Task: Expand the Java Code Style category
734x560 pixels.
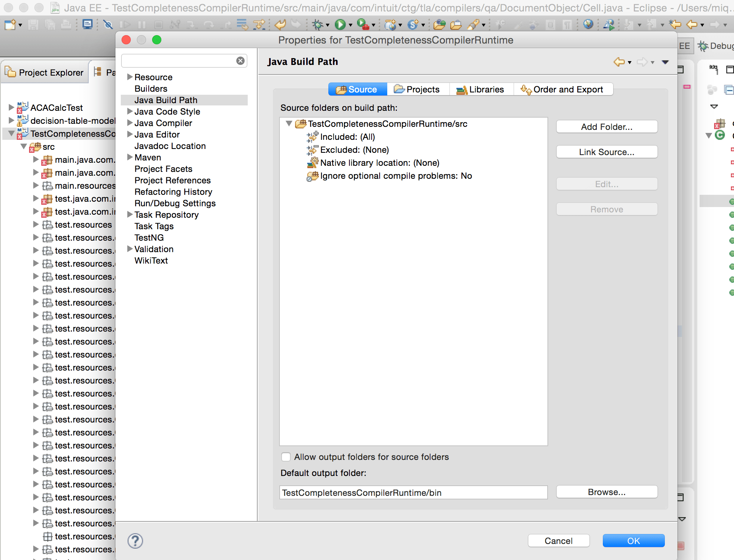Action: click(130, 112)
